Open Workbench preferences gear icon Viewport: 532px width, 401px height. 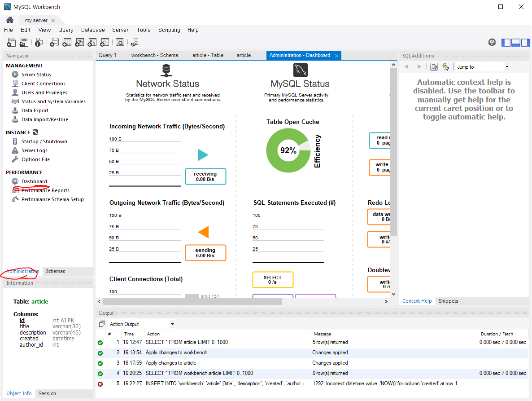(x=492, y=42)
